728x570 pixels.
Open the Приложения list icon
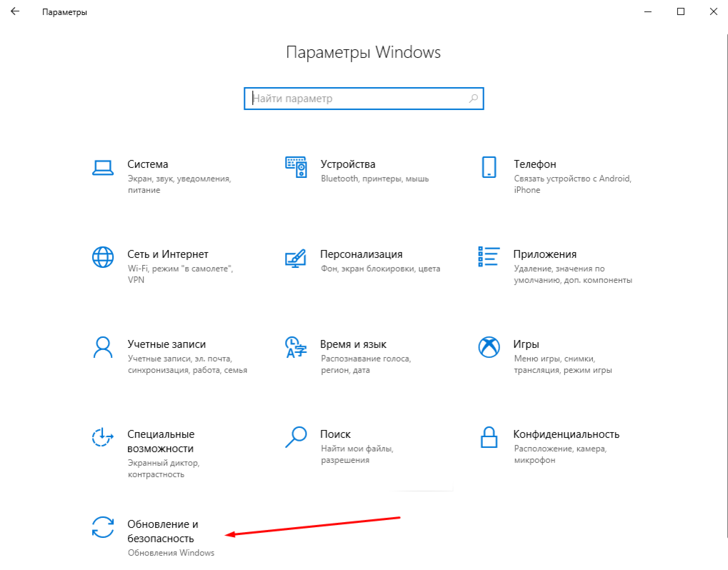coord(489,256)
